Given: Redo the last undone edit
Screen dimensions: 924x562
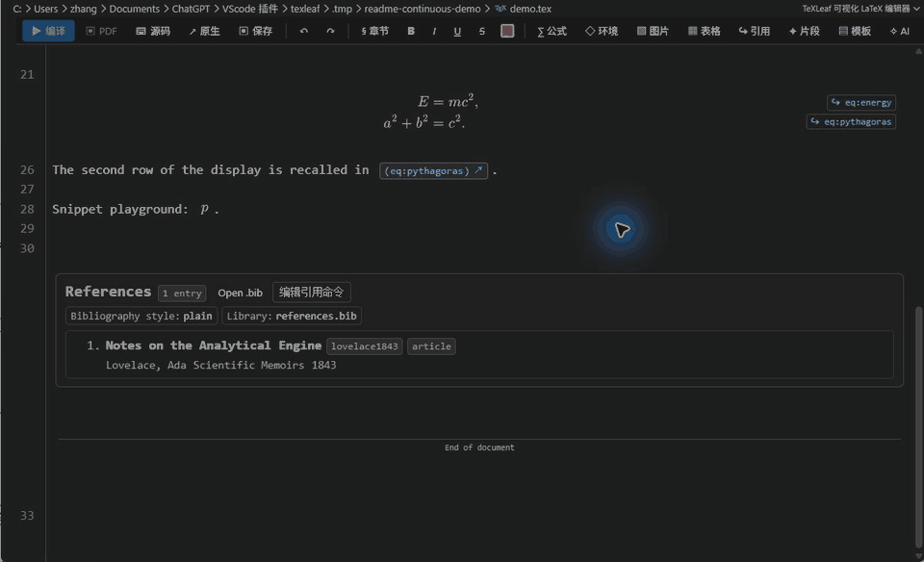Looking at the screenshot, I should 330,31.
